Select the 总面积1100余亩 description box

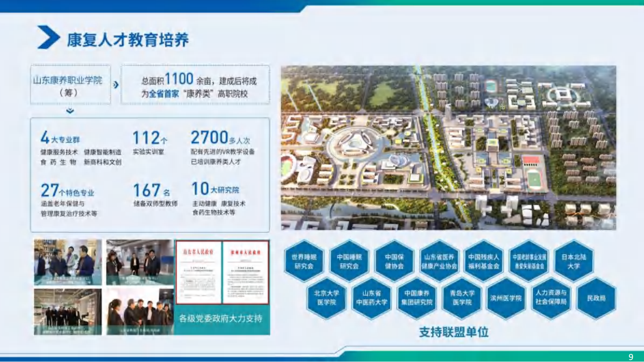195,84
